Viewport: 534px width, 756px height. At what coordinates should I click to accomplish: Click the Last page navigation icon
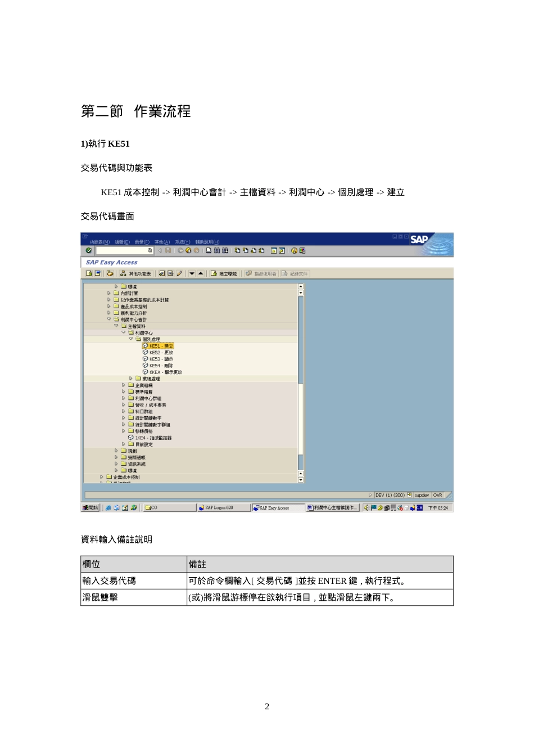click(x=261, y=250)
